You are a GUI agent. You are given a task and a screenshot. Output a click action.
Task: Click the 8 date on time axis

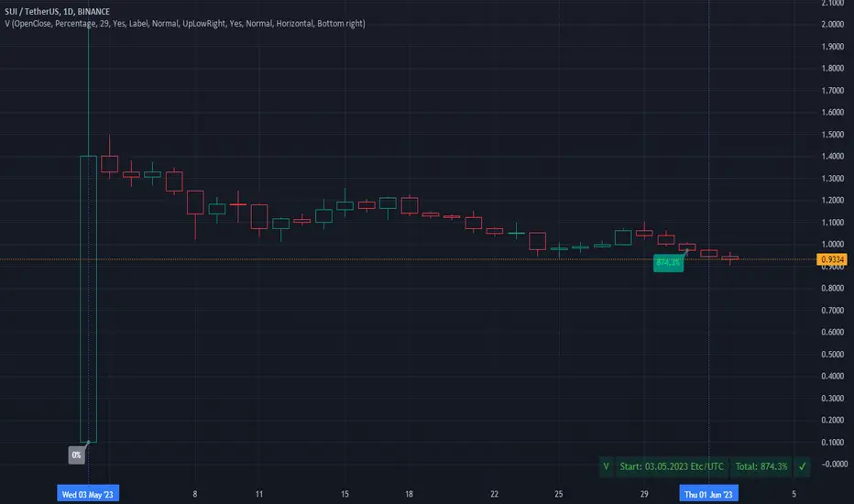point(195,494)
